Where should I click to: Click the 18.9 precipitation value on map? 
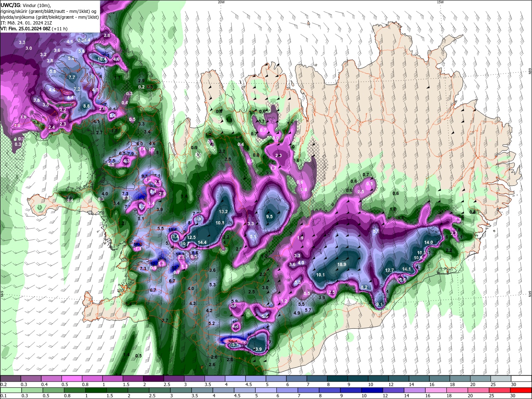click(342, 264)
